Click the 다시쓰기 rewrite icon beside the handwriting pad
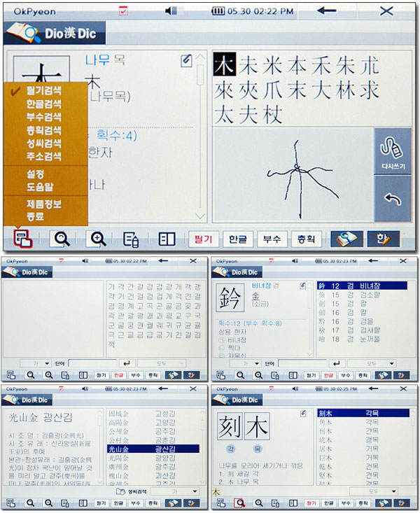The width and height of the screenshot is (420, 513). coord(392,150)
